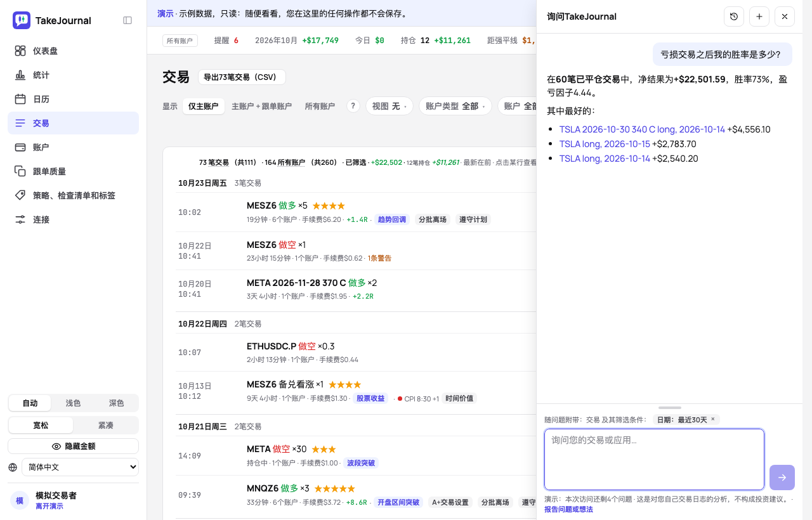Switch density to 紧凑
Image resolution: width=812 pixels, height=520 pixels.
[106, 425]
